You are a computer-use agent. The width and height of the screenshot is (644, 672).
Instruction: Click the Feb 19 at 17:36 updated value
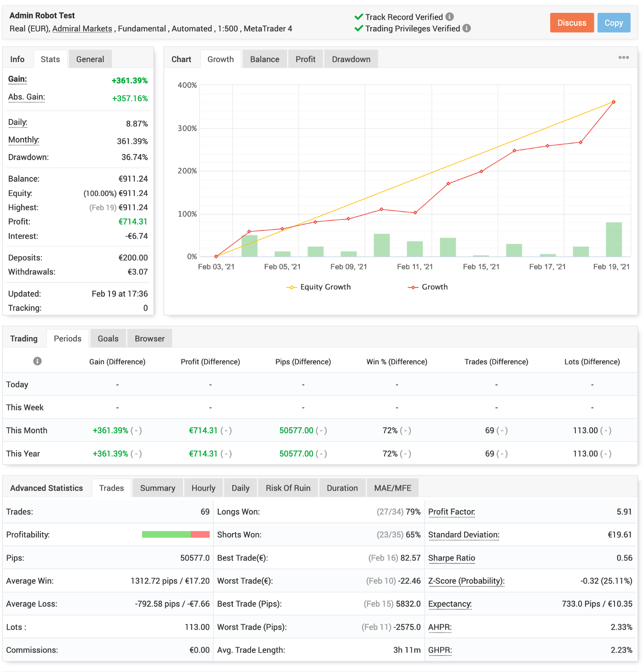[120, 294]
